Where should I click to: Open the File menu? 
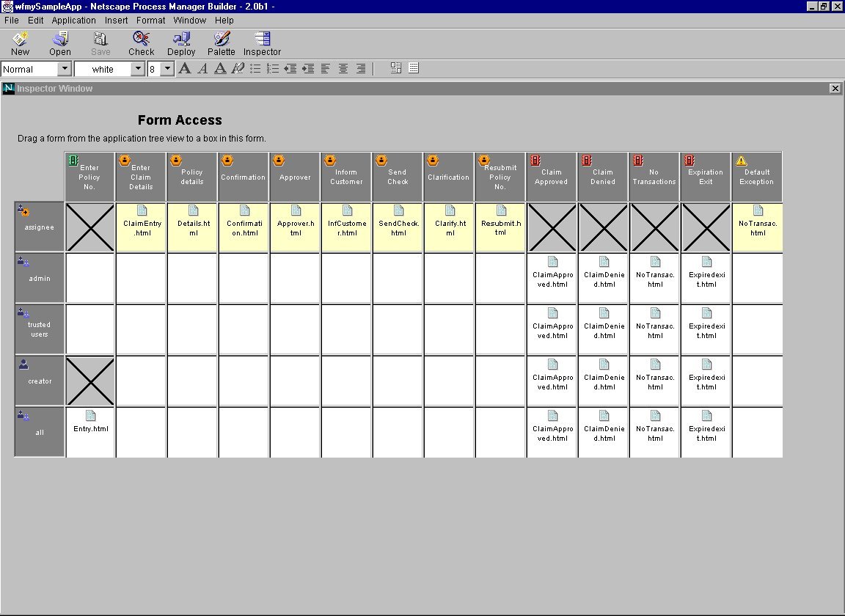11,20
